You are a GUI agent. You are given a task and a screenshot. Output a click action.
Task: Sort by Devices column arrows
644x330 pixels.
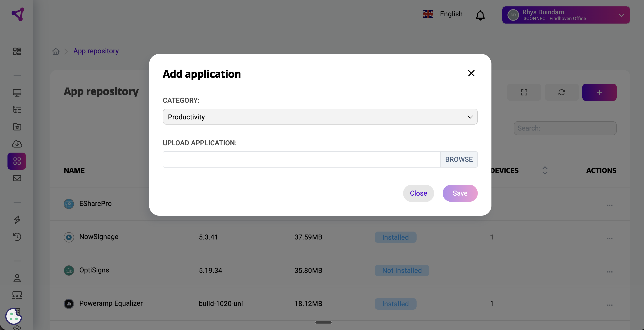(545, 171)
